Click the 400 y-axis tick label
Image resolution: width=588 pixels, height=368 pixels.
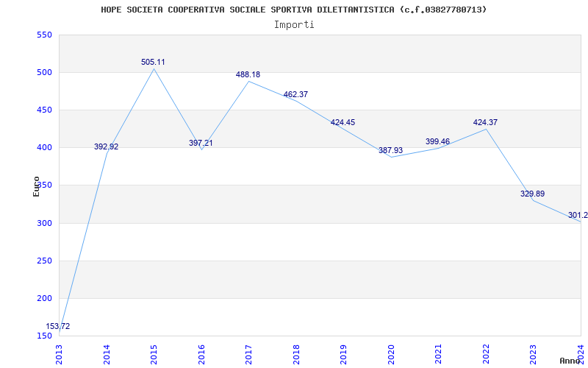click(x=44, y=148)
